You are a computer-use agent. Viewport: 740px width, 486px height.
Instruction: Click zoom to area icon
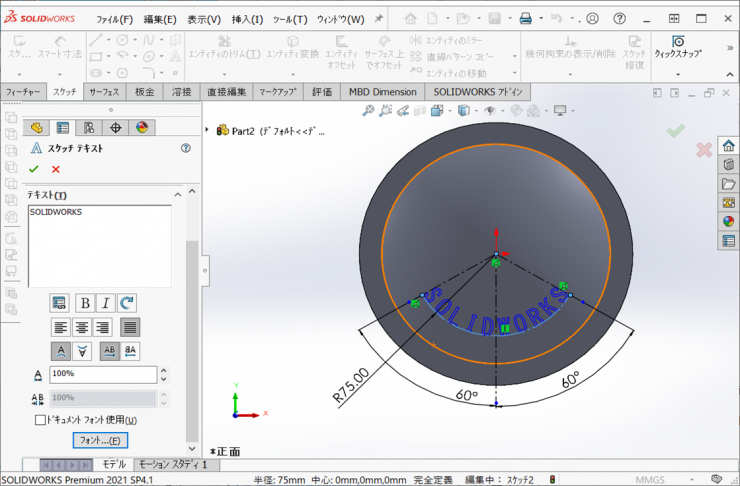coord(385,110)
